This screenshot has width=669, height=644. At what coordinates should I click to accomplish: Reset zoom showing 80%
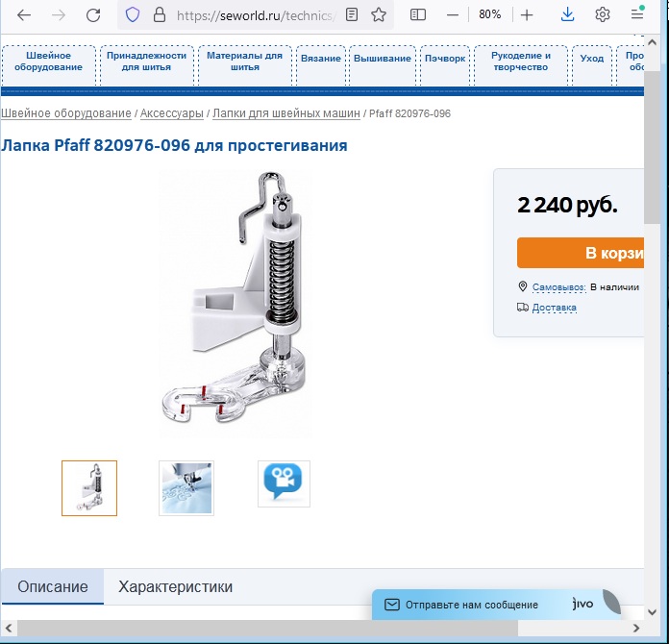pyautogui.click(x=489, y=15)
